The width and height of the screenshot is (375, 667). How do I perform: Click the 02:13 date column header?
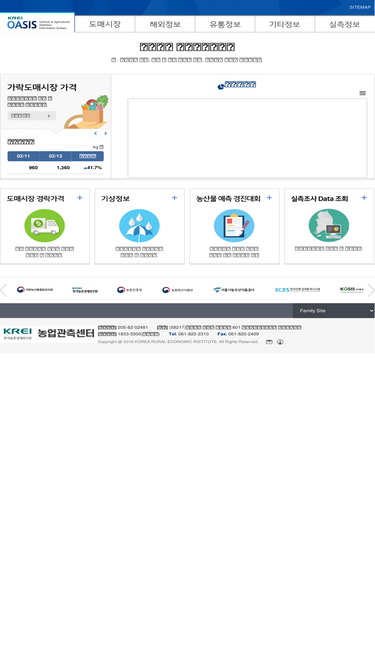55,156
